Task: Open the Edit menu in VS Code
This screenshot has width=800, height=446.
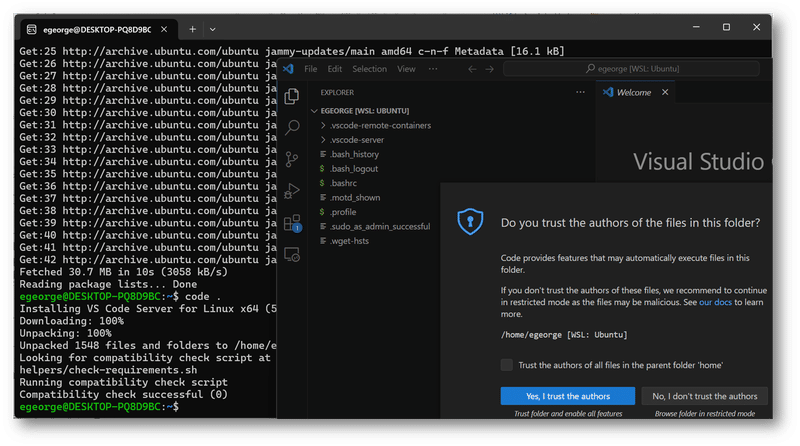Action: point(335,69)
